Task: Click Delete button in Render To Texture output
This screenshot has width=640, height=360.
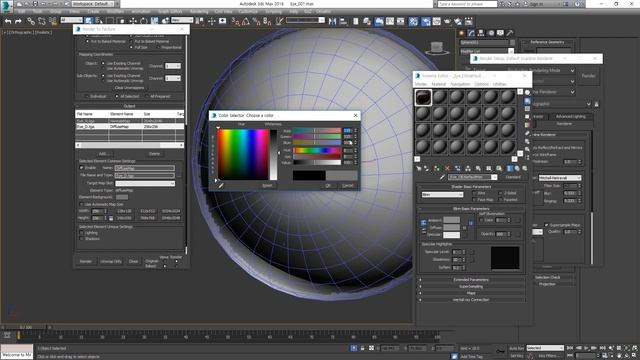Action: tap(154, 154)
